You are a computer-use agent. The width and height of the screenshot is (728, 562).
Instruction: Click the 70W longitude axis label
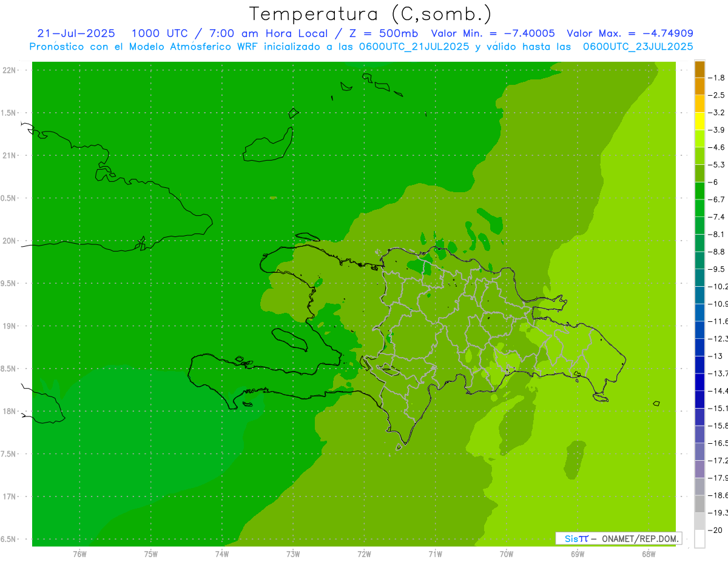pyautogui.click(x=507, y=554)
